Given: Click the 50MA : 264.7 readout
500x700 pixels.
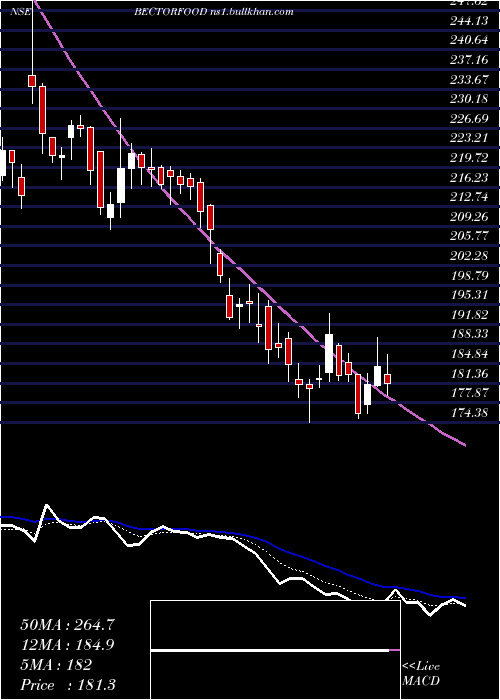Looking at the screenshot, I should tap(67, 625).
